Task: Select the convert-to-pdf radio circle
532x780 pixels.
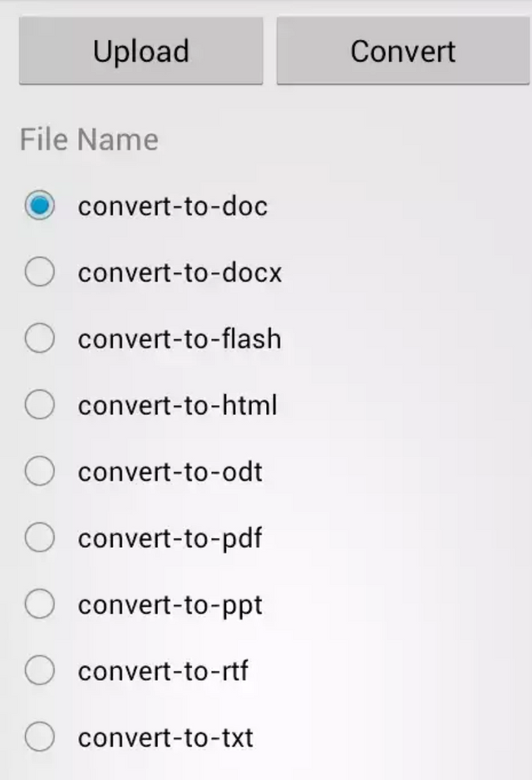Action: click(39, 538)
